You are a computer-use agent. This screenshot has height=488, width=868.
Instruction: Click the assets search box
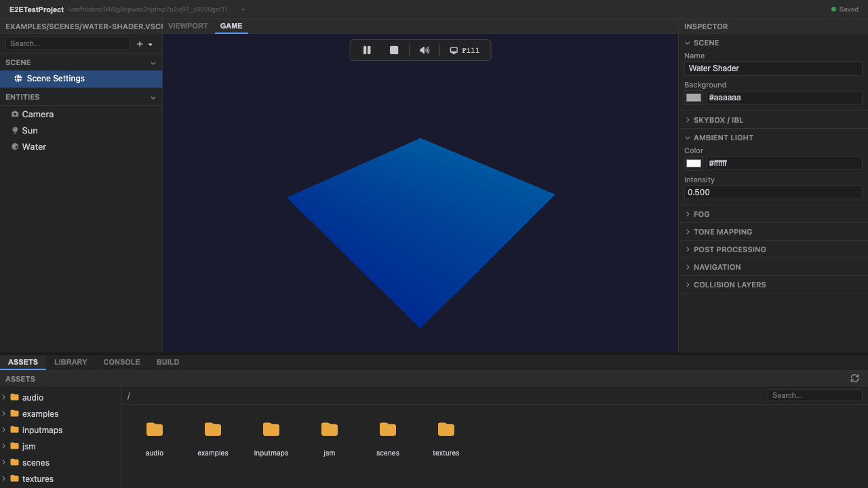click(815, 395)
